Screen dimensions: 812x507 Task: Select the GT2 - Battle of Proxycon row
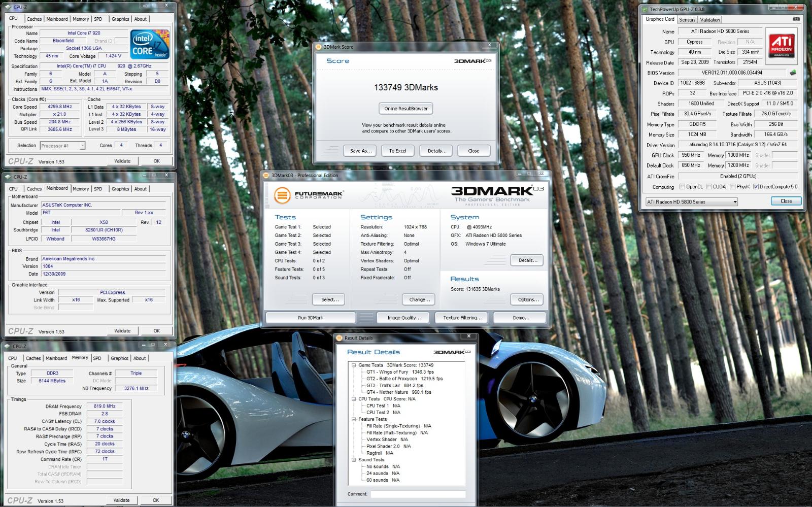tap(404, 379)
